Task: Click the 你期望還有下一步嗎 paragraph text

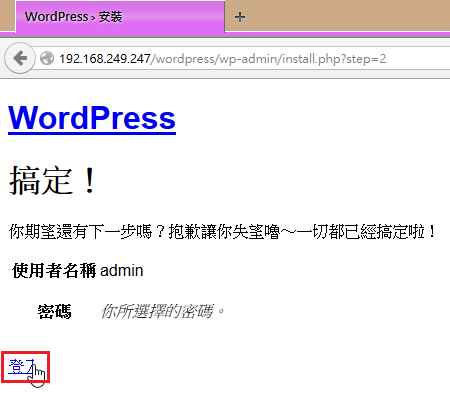Action: coord(222,231)
